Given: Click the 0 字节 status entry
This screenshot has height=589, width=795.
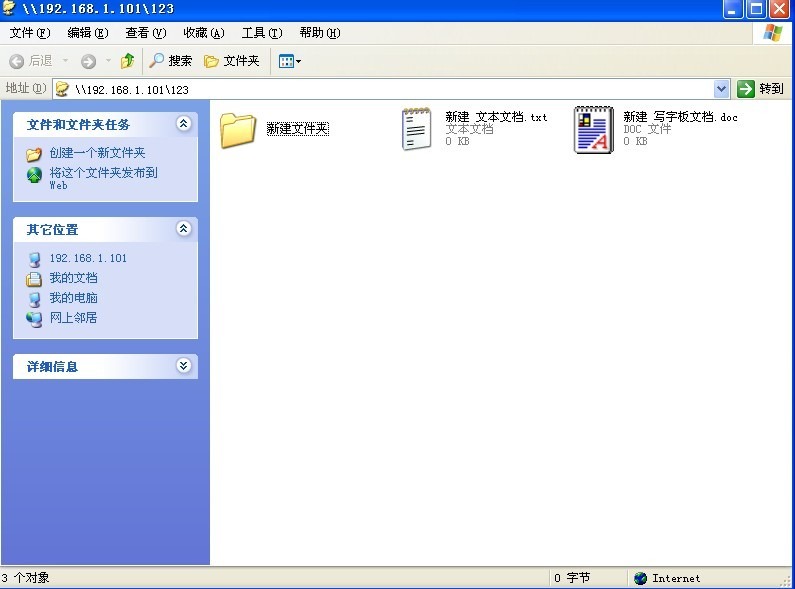Looking at the screenshot, I should click(x=572, y=578).
